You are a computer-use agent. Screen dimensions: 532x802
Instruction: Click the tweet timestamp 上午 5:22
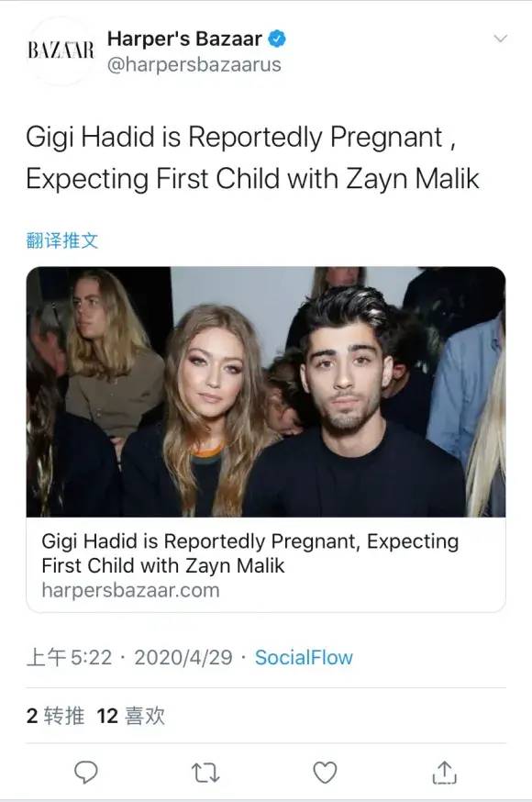pyautogui.click(x=69, y=657)
